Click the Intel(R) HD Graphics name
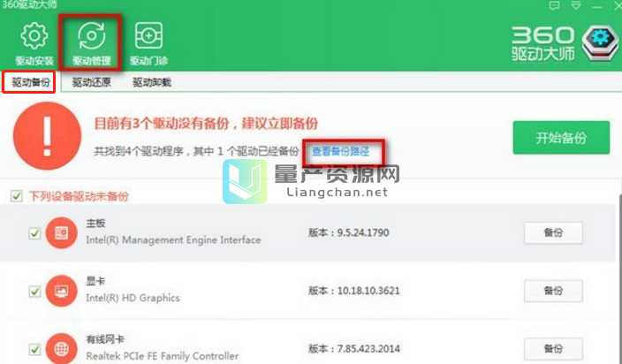 coord(133,298)
